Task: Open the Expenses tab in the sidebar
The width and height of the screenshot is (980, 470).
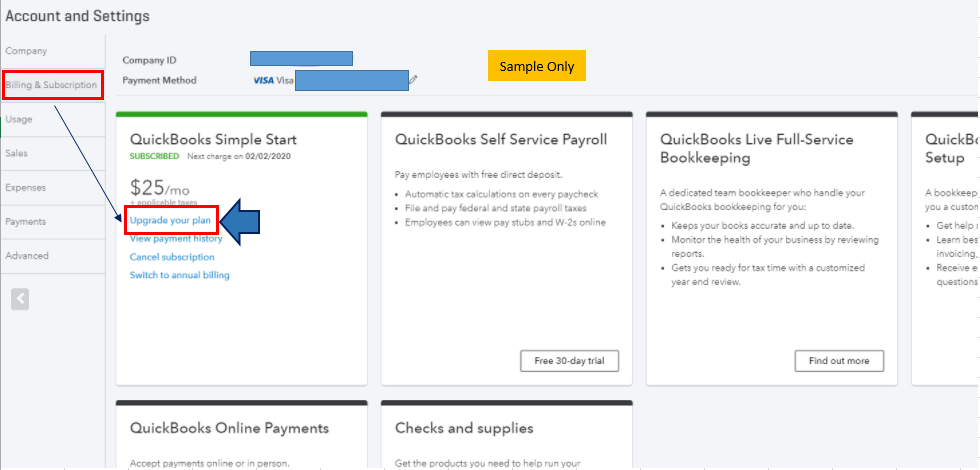Action: pyautogui.click(x=25, y=187)
